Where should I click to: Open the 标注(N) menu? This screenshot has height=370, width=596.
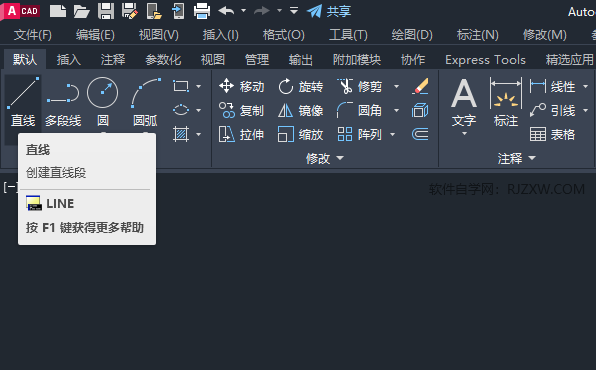(477, 35)
